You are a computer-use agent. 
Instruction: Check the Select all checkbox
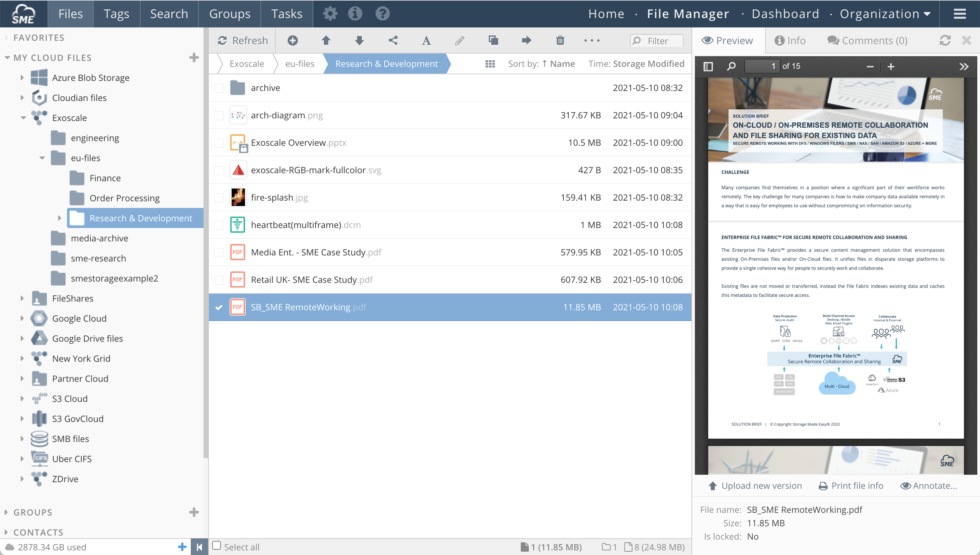tap(217, 545)
